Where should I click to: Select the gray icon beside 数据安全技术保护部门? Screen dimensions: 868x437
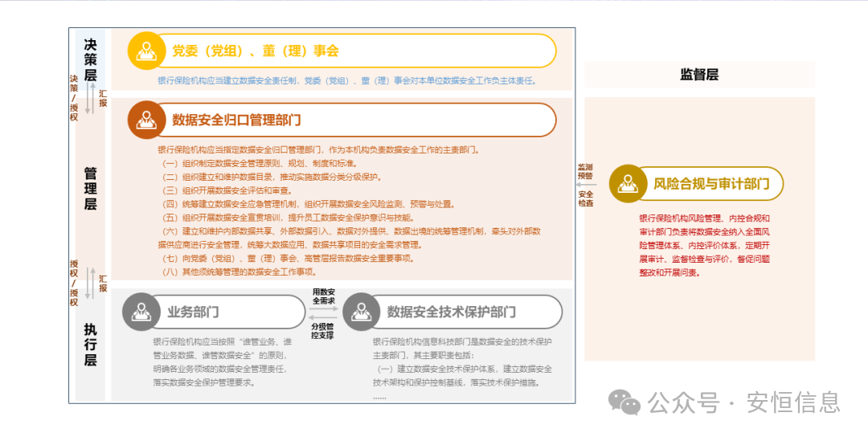coord(361,312)
